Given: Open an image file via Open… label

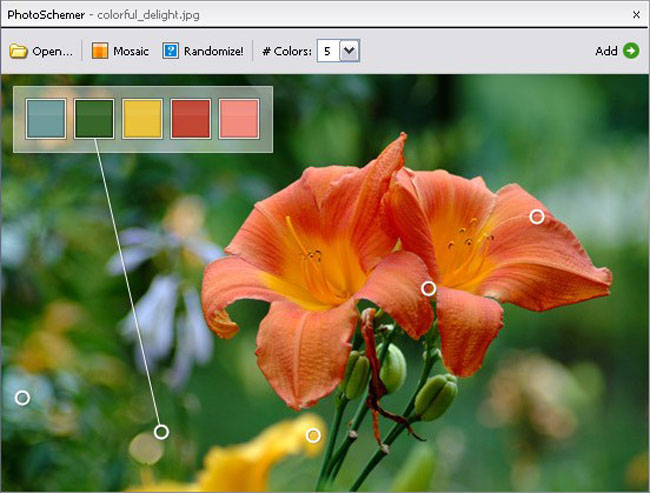Looking at the screenshot, I should click(52, 51).
